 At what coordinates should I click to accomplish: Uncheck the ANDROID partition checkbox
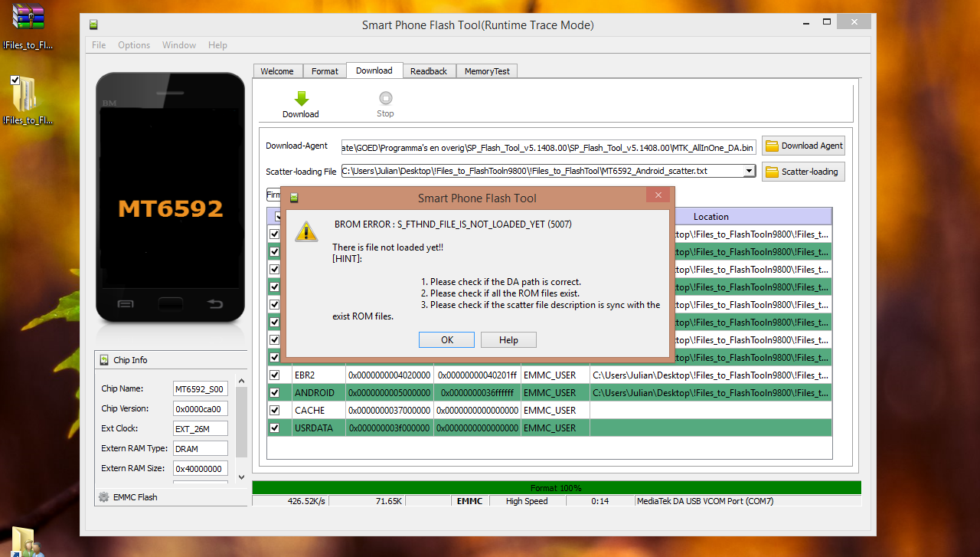pos(274,393)
